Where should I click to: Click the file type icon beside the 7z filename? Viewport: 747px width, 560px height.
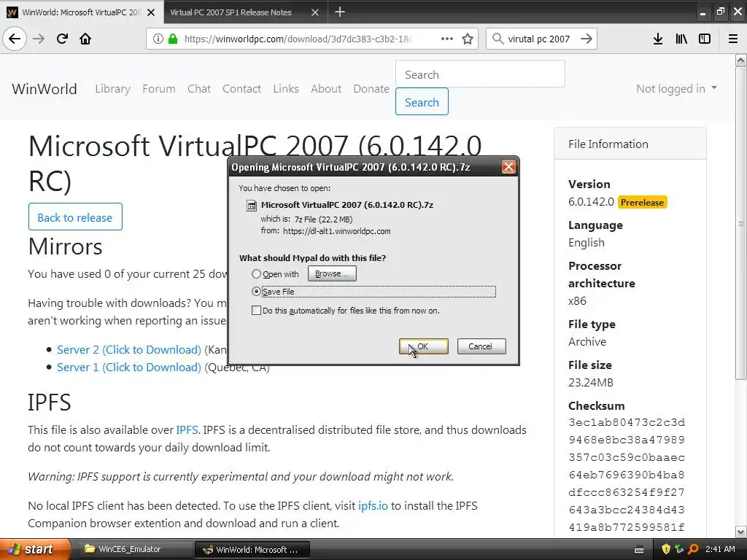tap(251, 205)
